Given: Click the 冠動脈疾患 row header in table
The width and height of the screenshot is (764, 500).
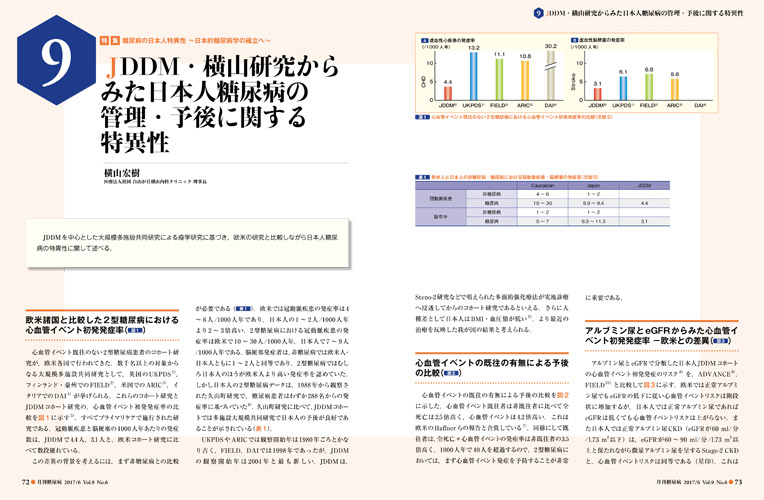Looking at the screenshot, I should 440,199.
